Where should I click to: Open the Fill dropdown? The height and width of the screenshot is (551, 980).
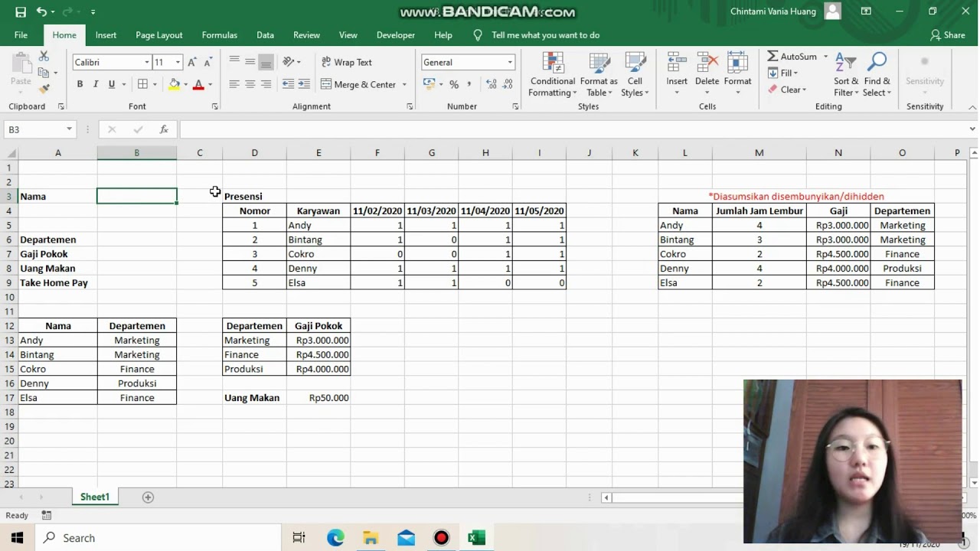(783, 73)
